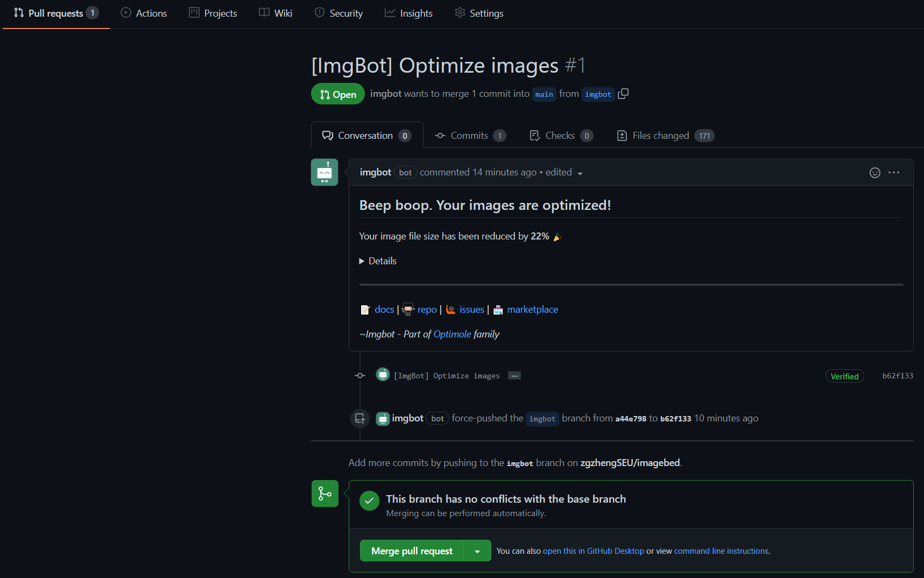Screen dimensions: 924x578
Task: Add a reaction with the smiley icon
Action: tap(875, 172)
